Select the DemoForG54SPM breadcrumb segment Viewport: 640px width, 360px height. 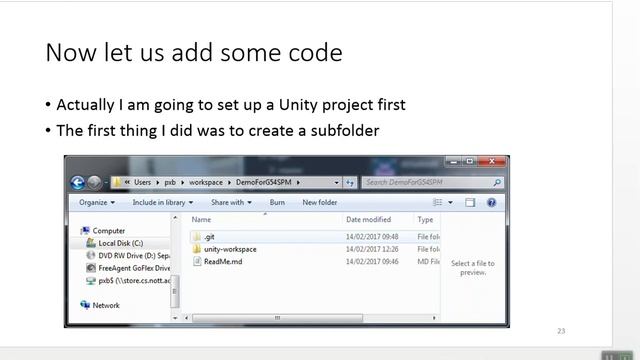pyautogui.click(x=264, y=182)
